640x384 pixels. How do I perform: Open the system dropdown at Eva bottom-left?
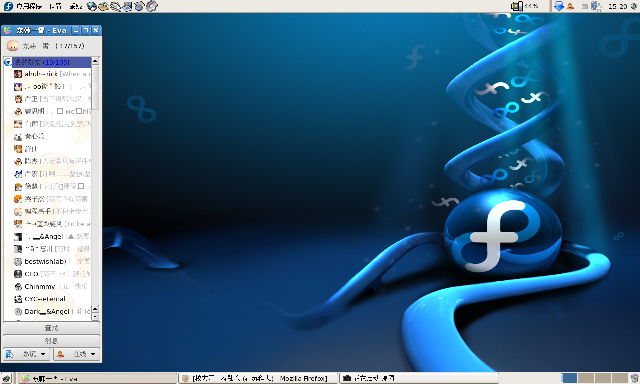[27, 354]
